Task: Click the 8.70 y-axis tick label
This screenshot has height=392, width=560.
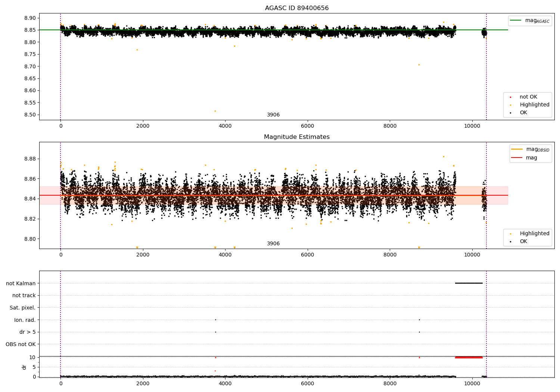Action: tap(30, 66)
